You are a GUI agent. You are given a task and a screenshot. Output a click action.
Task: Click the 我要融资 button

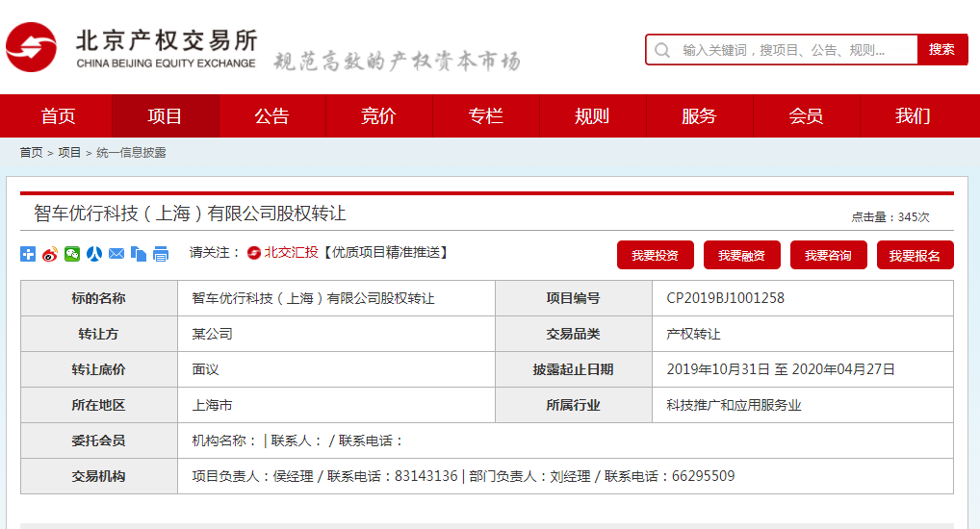[741, 255]
